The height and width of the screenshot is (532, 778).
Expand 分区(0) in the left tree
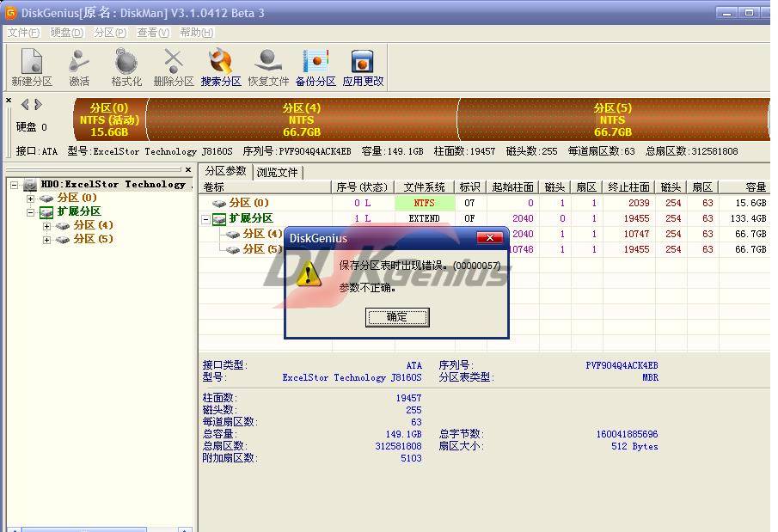(30, 199)
